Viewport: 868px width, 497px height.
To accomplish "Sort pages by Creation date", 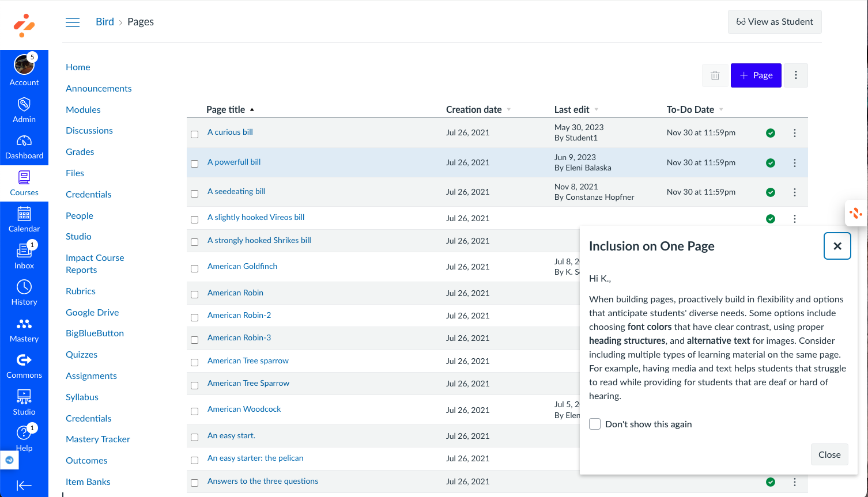I will pos(478,109).
